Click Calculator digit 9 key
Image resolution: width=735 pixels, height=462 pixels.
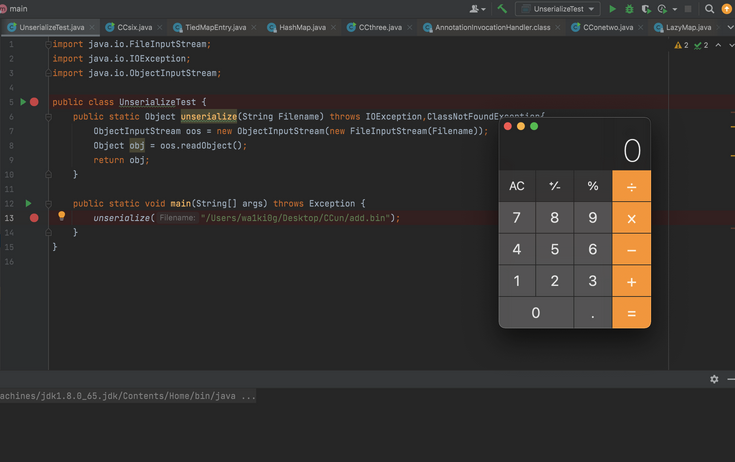(x=593, y=218)
